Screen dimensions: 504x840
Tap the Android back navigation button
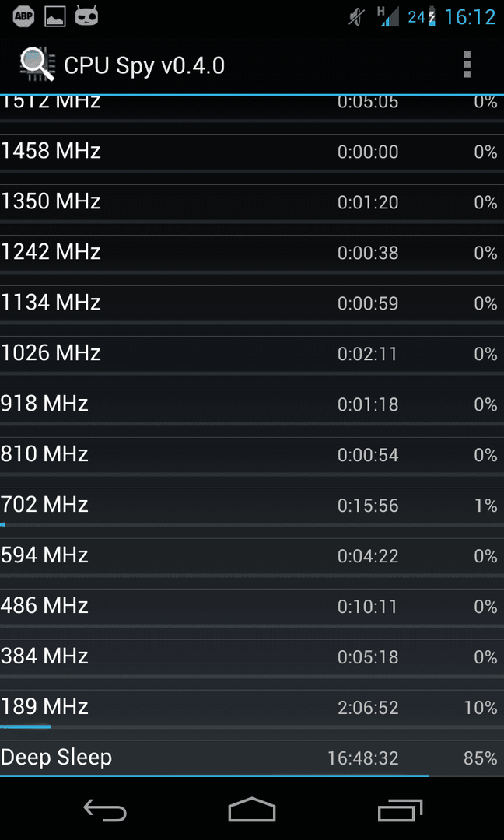pos(105,810)
